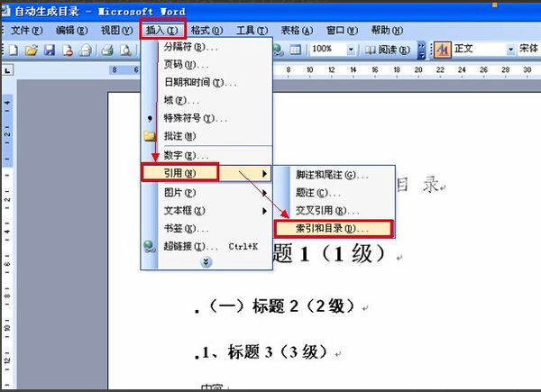Click the Open folder toolbar icon
541x392 pixels.
tap(32, 50)
